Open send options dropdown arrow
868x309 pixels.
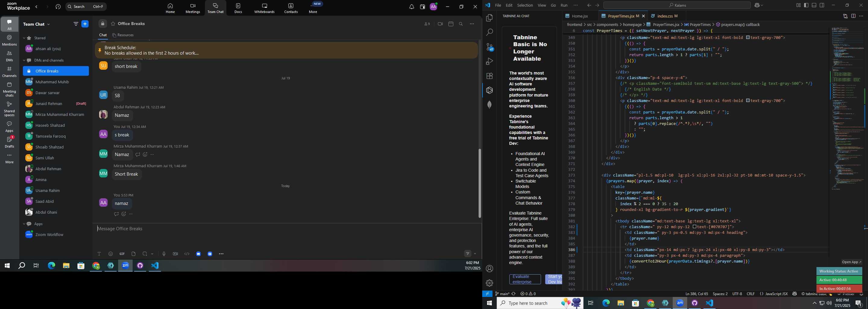[475, 254]
